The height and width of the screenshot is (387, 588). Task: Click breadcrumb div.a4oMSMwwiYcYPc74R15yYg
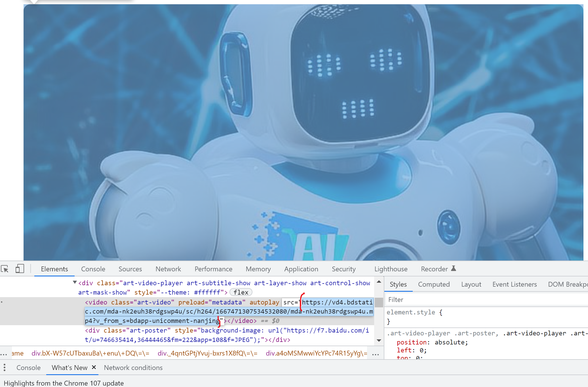(x=317, y=353)
